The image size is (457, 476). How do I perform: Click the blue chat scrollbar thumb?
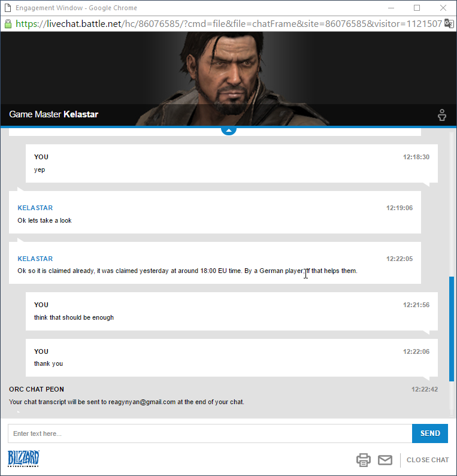(452, 329)
